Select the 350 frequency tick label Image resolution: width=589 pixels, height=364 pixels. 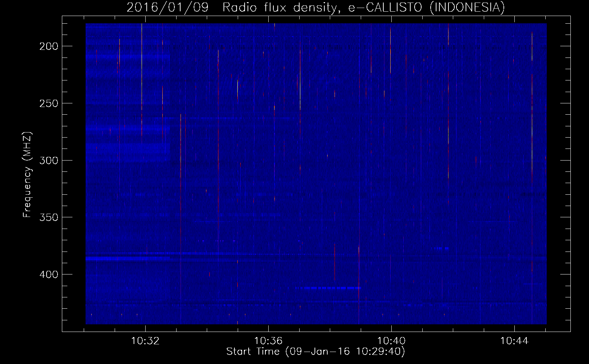49,217
